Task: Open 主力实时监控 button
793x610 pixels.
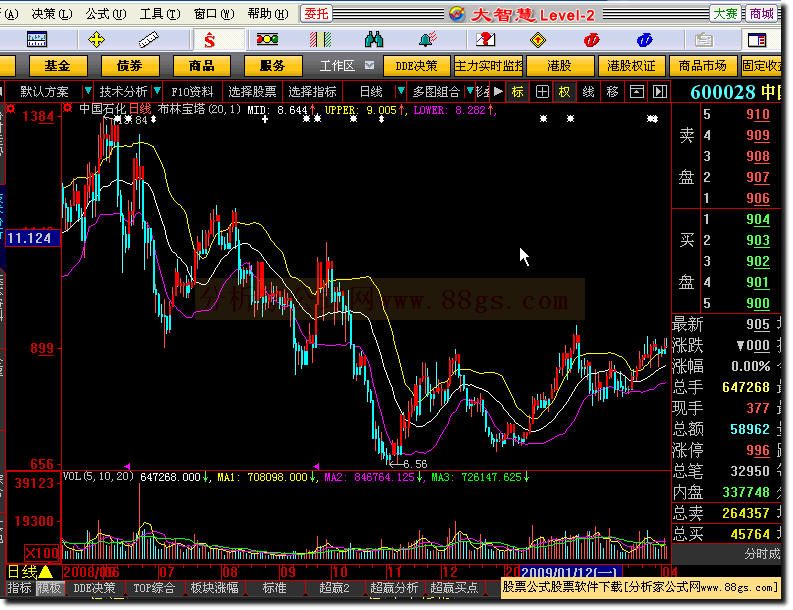Action: 489,66
